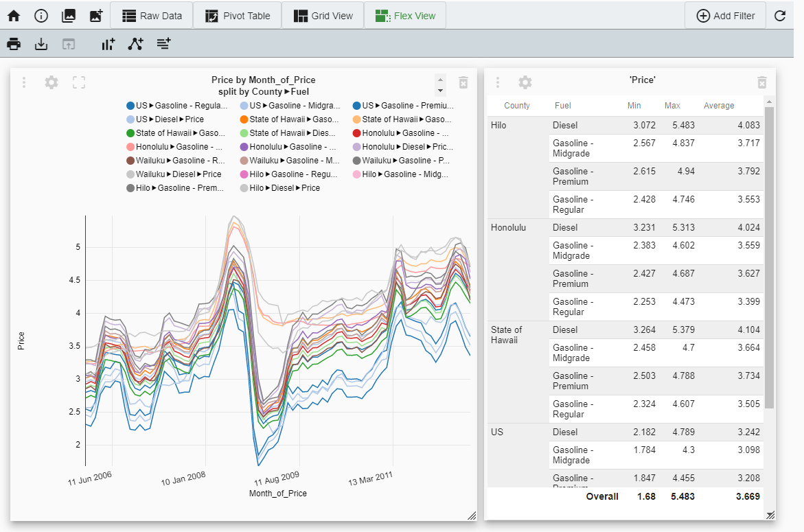The image size is (804, 532).
Task: Click State of Hawaii Diesel legend swatch
Action: pyautogui.click(x=244, y=133)
